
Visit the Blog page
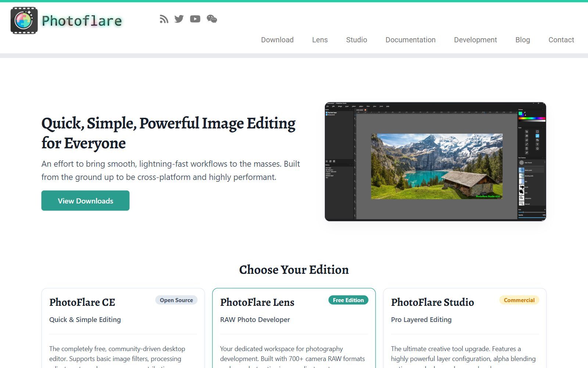tap(523, 40)
